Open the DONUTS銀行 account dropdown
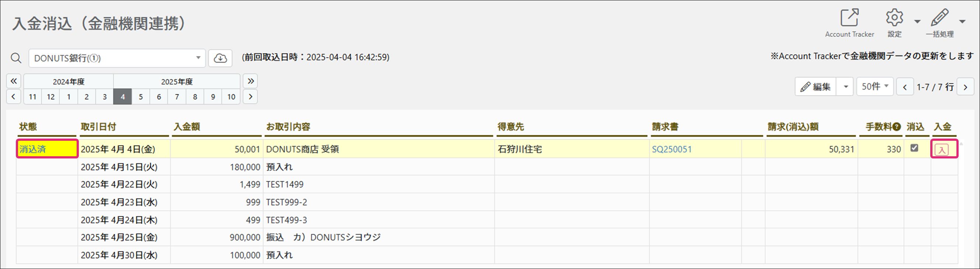Image resolution: width=980 pixels, height=269 pixels. 117,58
